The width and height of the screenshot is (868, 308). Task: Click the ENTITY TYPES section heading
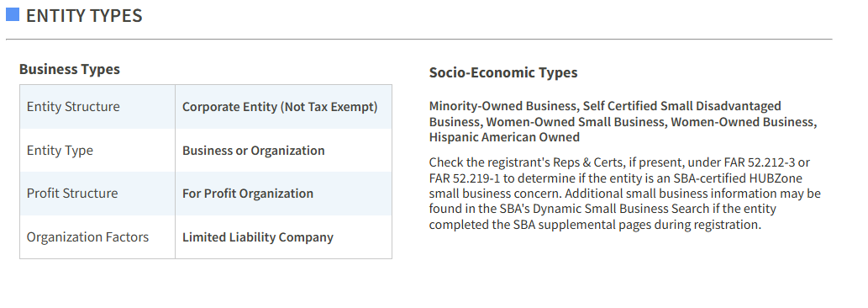(x=84, y=15)
